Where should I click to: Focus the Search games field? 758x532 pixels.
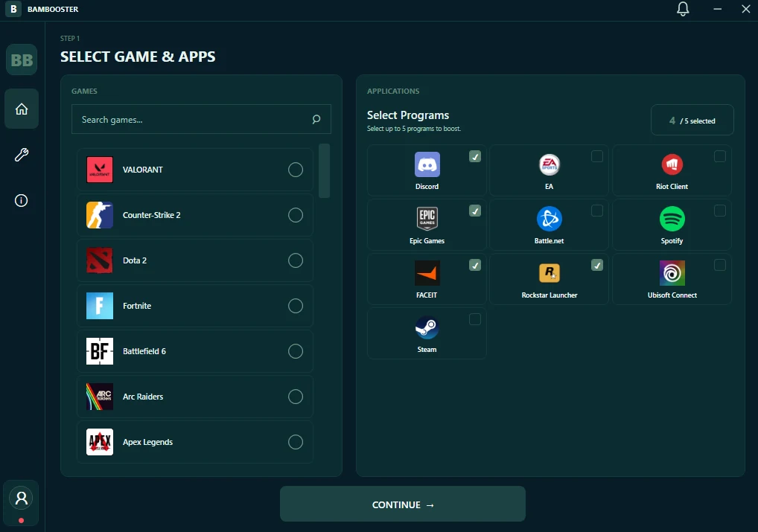(201, 119)
